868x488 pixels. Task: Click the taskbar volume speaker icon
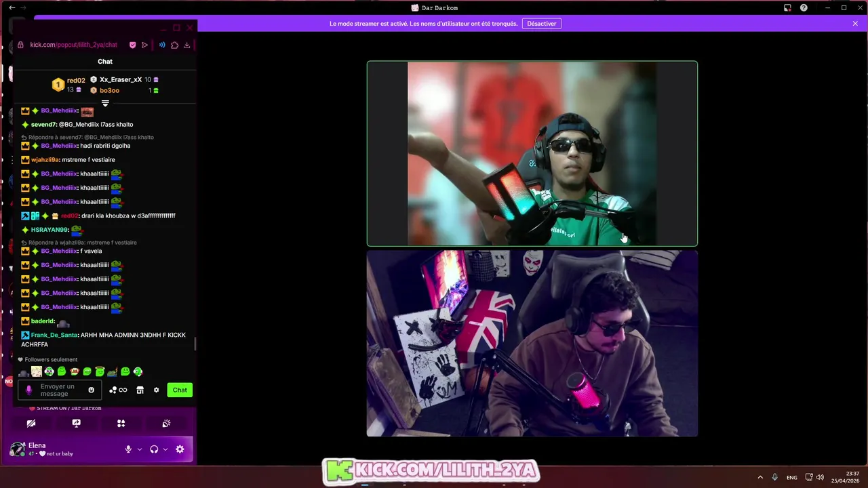821,477
